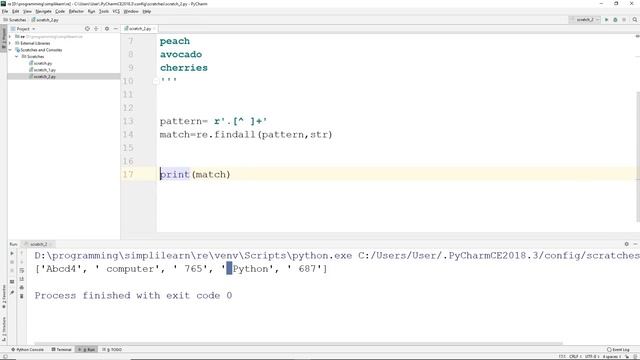Hide the Project tool window with the minus icon
The height and width of the screenshot is (360, 640).
116,29
